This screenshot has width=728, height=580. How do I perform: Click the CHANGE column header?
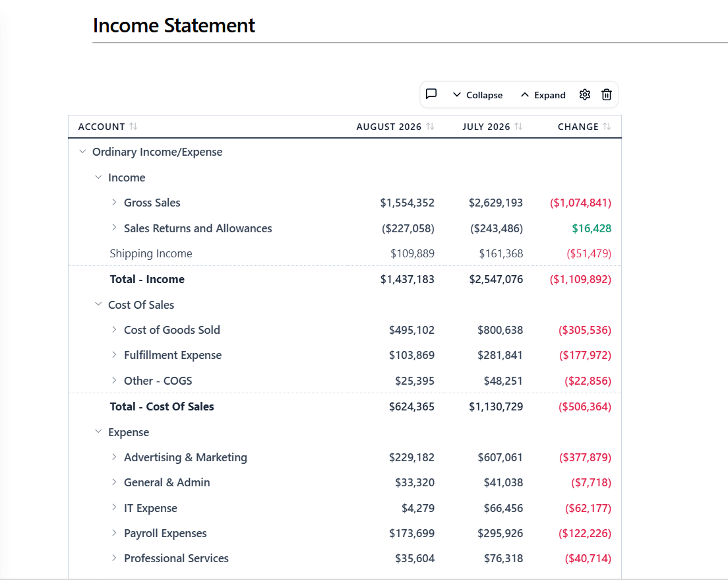click(578, 127)
